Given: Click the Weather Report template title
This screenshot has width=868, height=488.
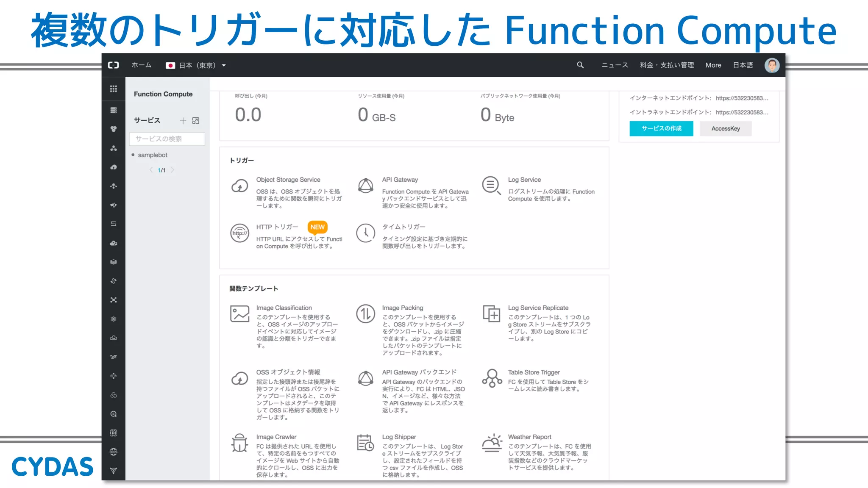Looking at the screenshot, I should click(x=530, y=437).
